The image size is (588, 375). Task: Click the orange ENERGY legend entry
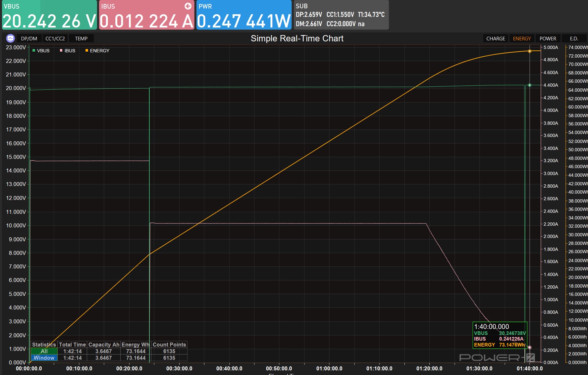tap(97, 51)
